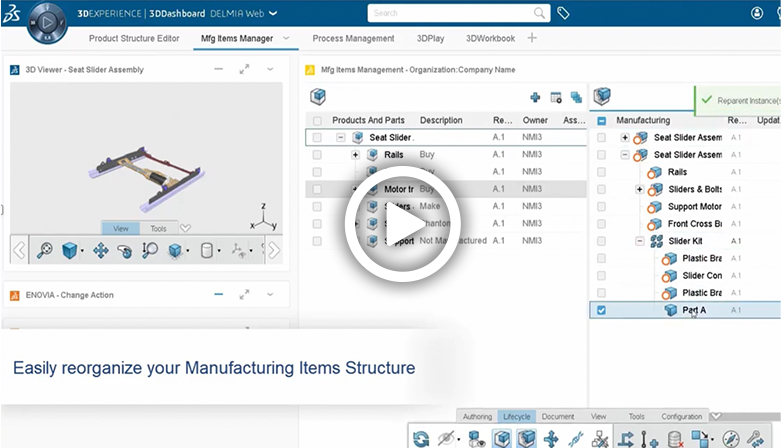Select the Authoring tab in bottom action bar
The height and width of the screenshot is (448, 781).
tap(477, 417)
